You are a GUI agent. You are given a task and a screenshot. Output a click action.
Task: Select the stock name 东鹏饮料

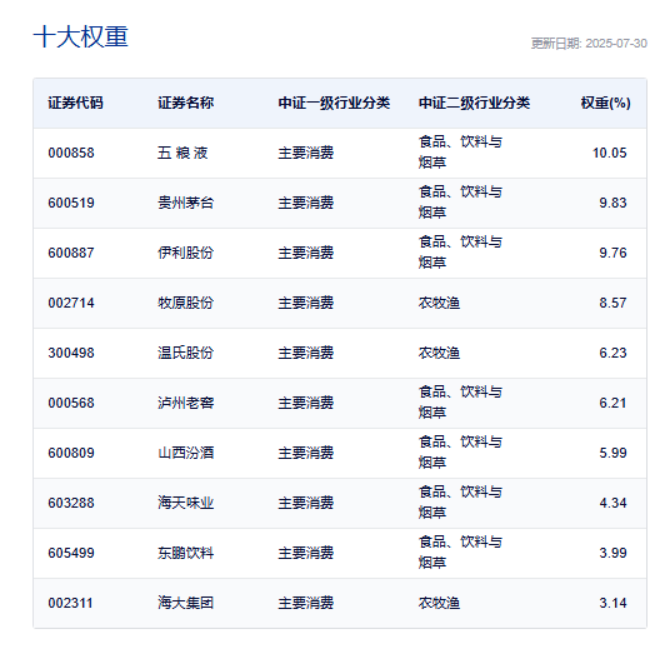pyautogui.click(x=186, y=553)
